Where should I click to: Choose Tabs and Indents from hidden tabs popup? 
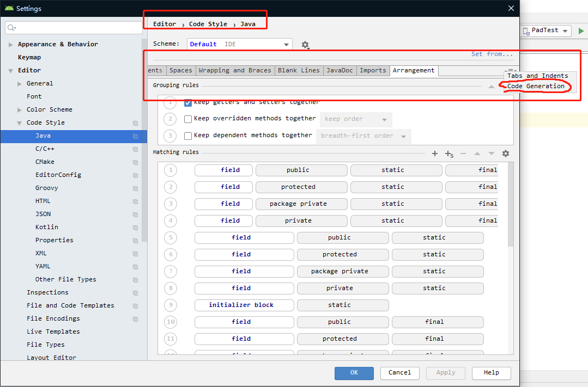(537, 76)
